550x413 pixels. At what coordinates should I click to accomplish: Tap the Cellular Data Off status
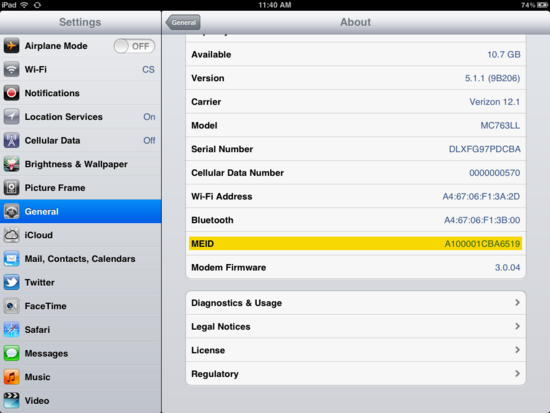149,140
